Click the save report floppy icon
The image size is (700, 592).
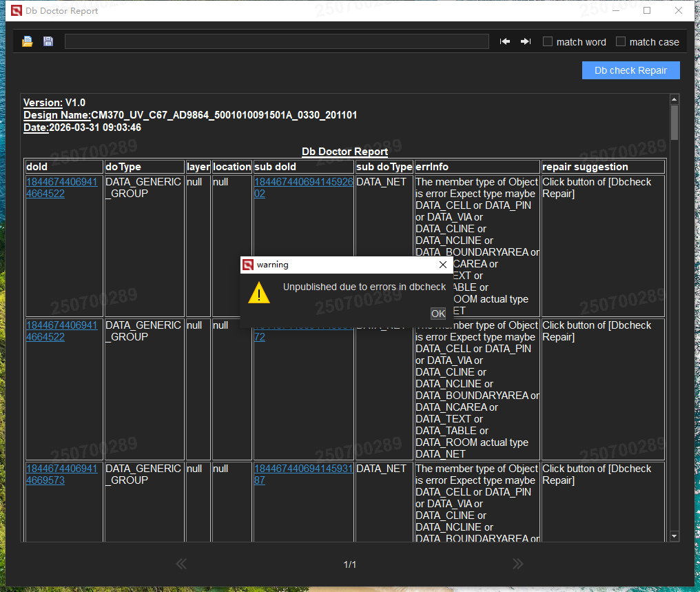[48, 41]
